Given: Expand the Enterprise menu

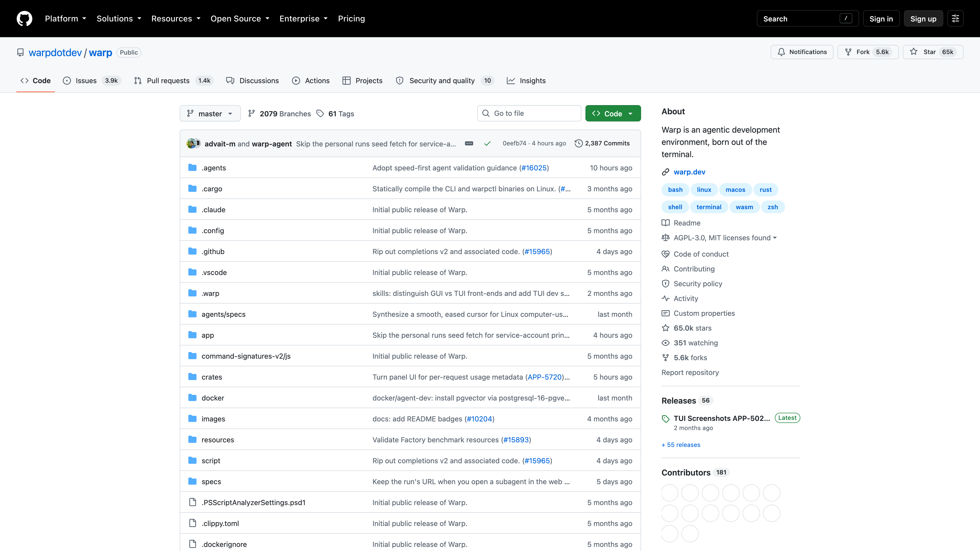Looking at the screenshot, I should coord(303,19).
